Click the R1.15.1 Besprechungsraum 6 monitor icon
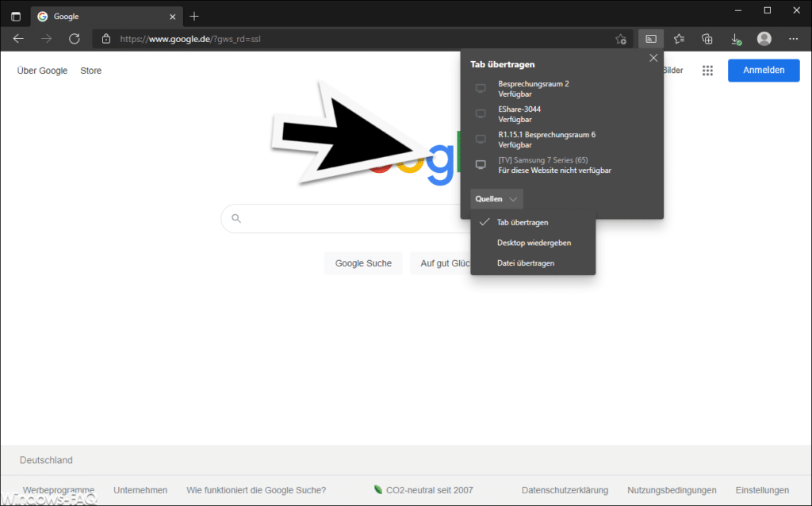The width and height of the screenshot is (812, 506). (x=481, y=140)
